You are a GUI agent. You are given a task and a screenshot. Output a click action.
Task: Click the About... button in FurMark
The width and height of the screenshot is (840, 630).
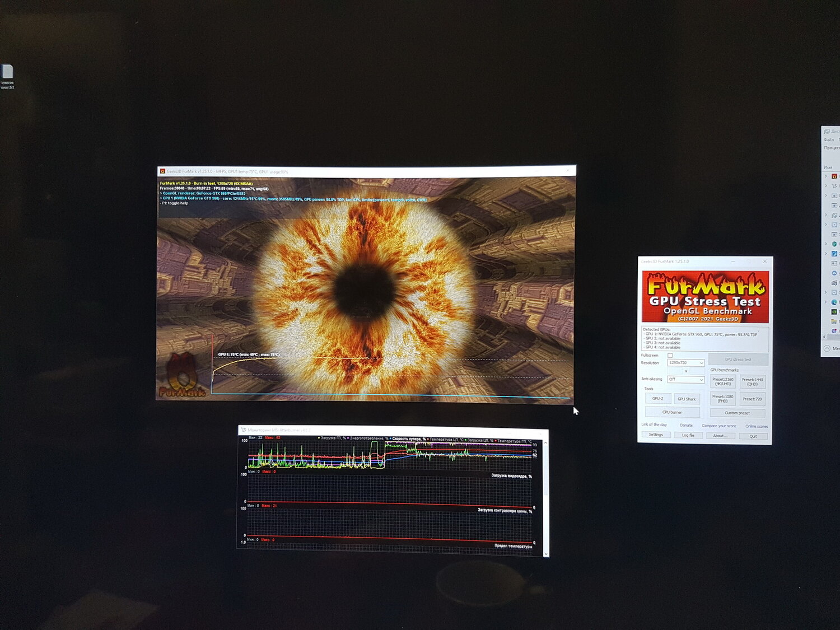click(721, 436)
